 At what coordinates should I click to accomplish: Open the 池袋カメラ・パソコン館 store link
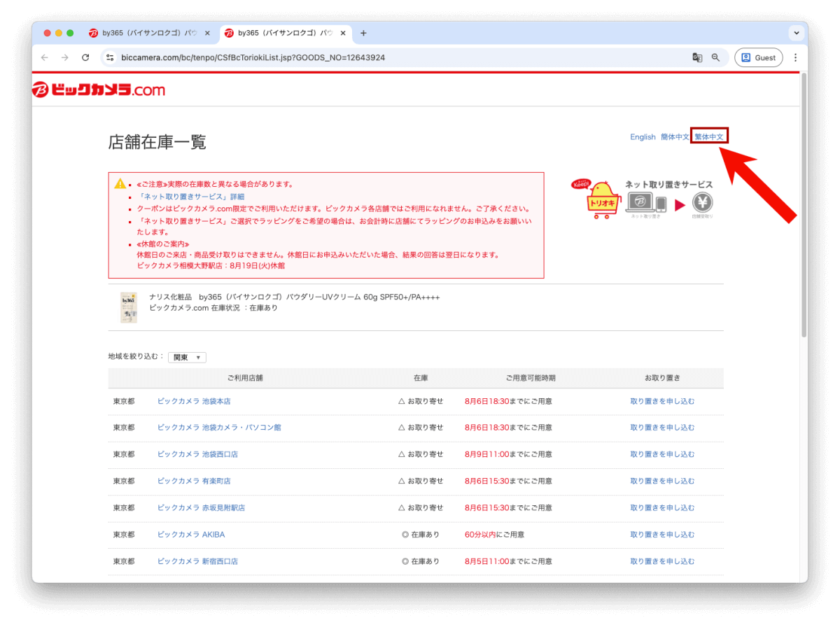click(219, 428)
